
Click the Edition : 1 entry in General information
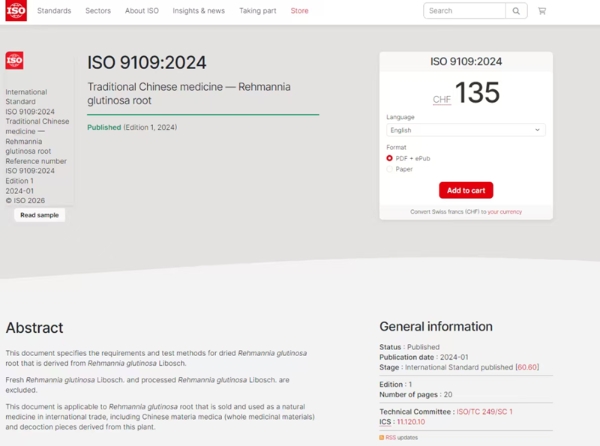pos(396,384)
